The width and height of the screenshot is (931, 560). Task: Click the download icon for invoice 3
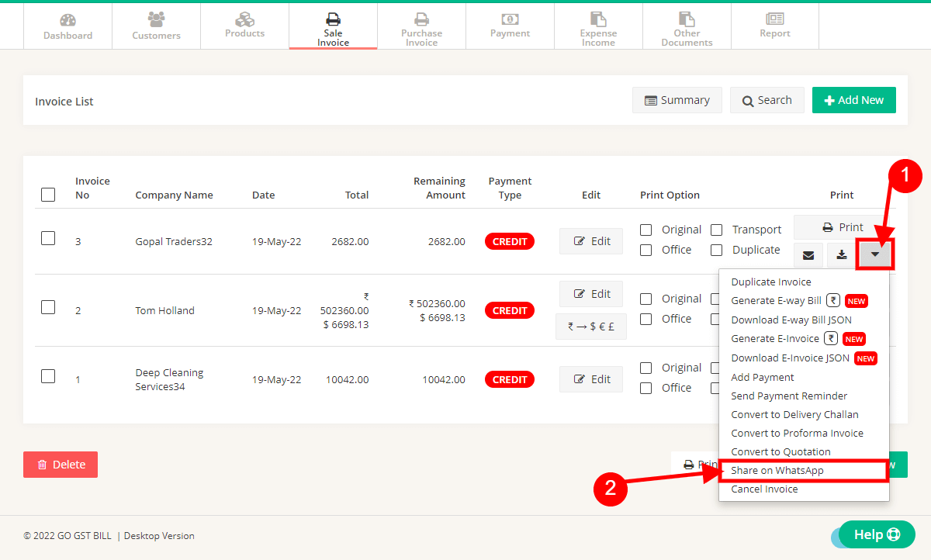point(841,254)
